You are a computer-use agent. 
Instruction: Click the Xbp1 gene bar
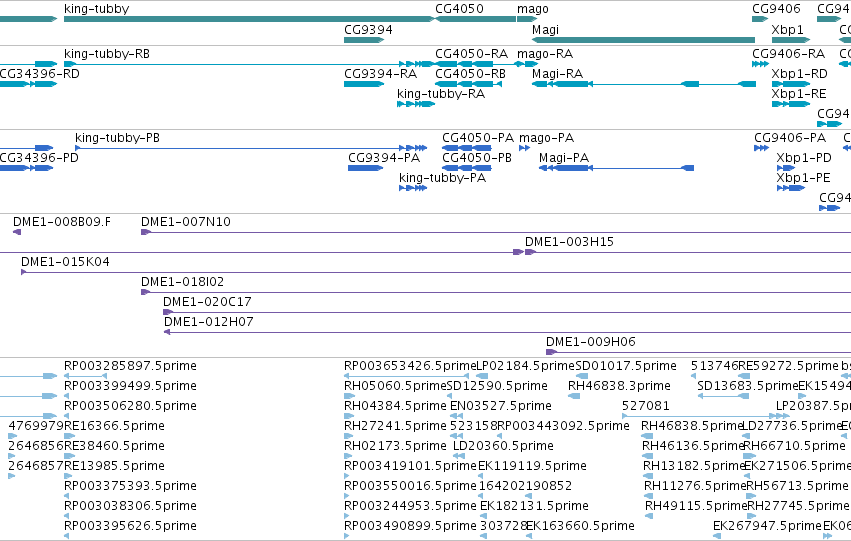(791, 40)
